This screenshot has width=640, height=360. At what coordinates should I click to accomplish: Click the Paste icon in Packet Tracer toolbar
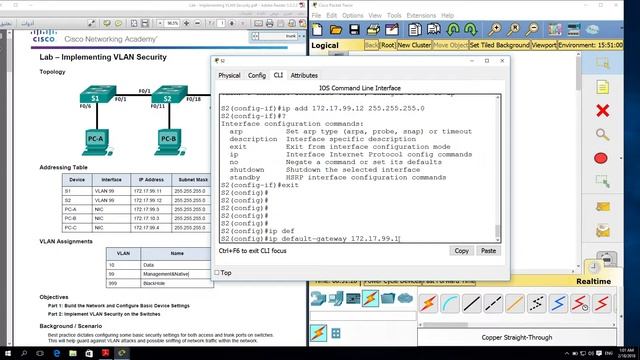pos(433,30)
